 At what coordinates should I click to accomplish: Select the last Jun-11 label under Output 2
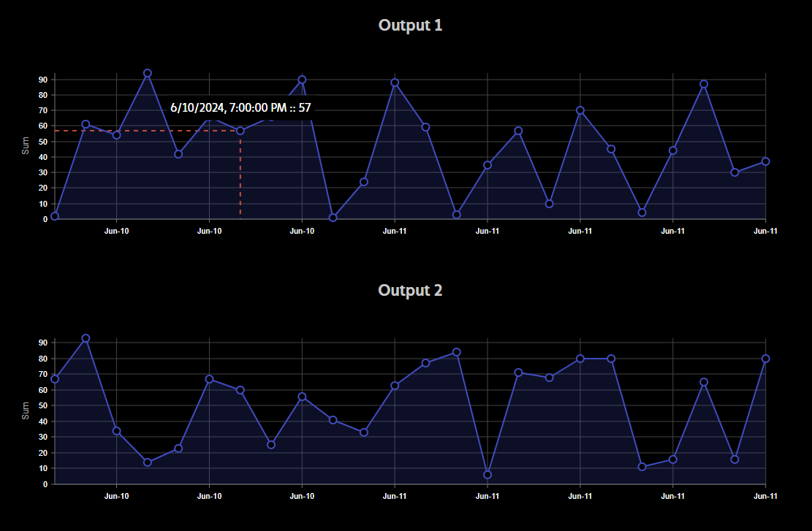(765, 495)
